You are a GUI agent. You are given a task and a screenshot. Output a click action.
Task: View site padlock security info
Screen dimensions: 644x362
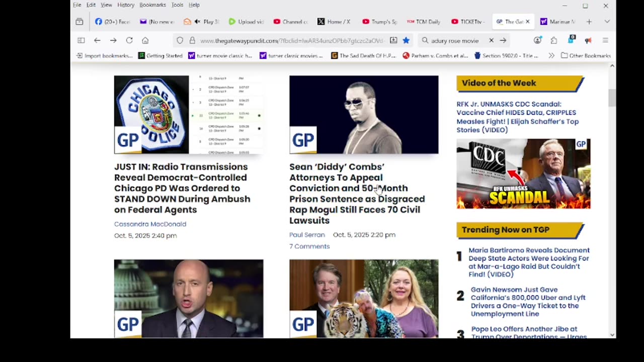tap(192, 40)
